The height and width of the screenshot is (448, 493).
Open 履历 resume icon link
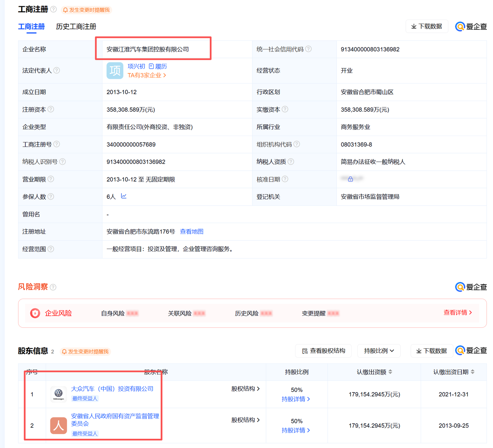[x=158, y=66]
